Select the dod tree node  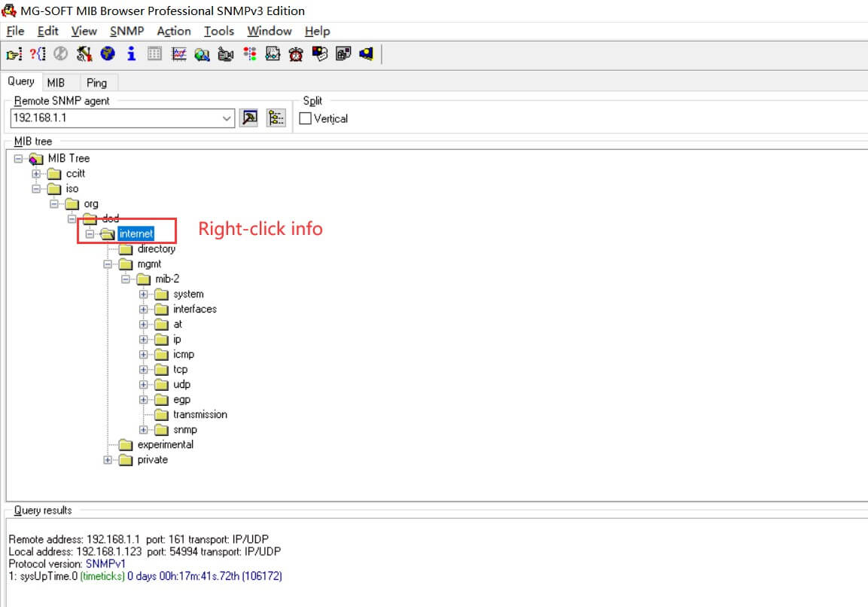110,218
